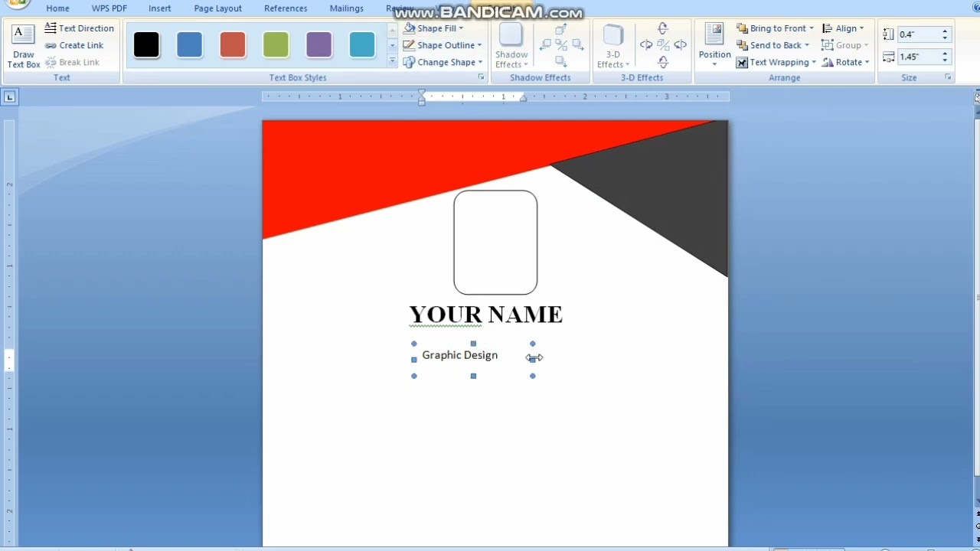The width and height of the screenshot is (980, 551).
Task: Tilt the 3-D effect down
Action: pyautogui.click(x=663, y=61)
